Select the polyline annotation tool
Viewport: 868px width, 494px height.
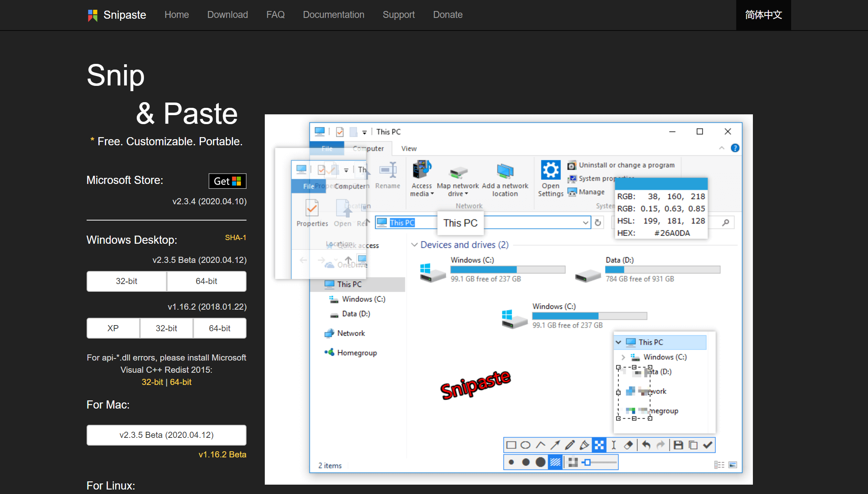pyautogui.click(x=541, y=445)
